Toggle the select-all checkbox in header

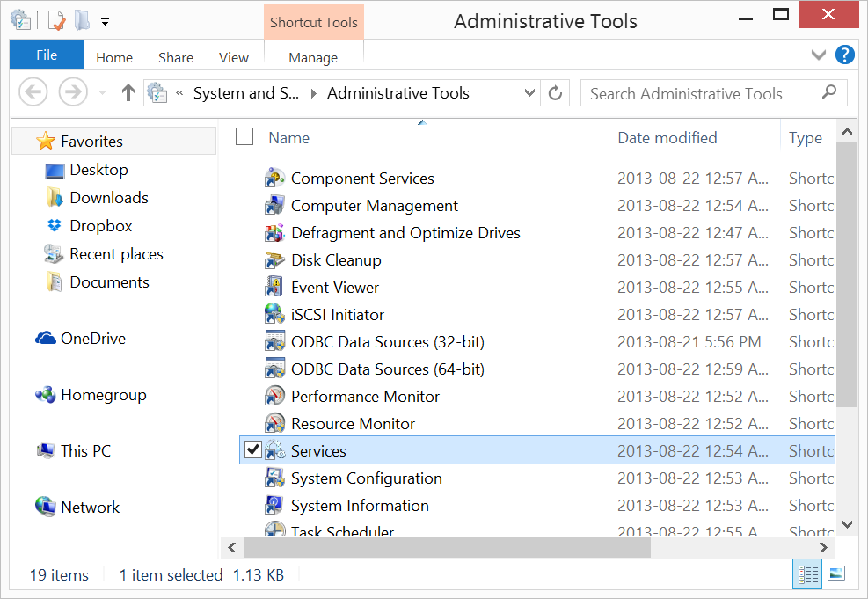[244, 136]
